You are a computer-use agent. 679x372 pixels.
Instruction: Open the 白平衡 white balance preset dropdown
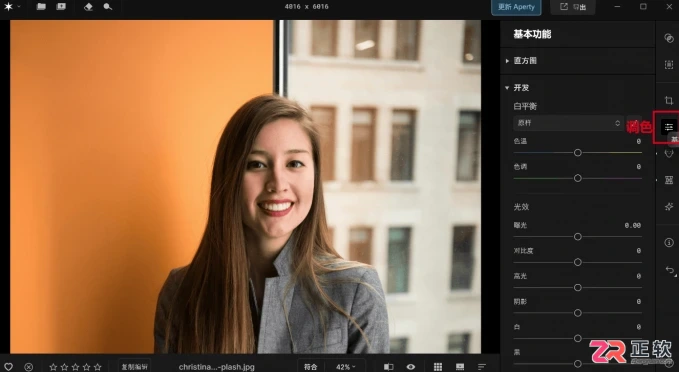tap(569, 123)
